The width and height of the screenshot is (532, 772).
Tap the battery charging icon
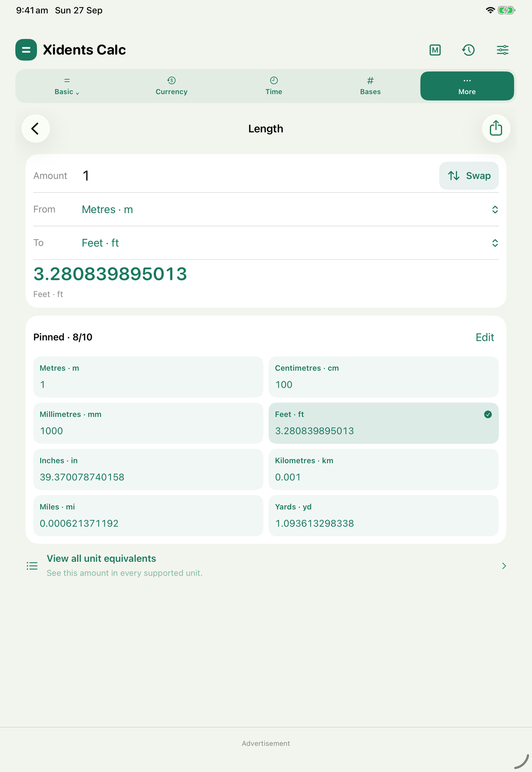[506, 10]
